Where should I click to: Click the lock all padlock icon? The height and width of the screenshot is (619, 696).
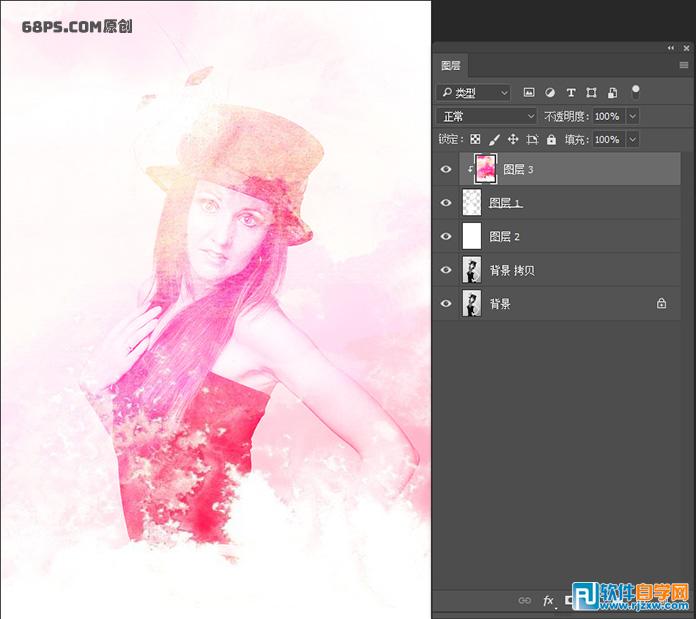pos(551,140)
